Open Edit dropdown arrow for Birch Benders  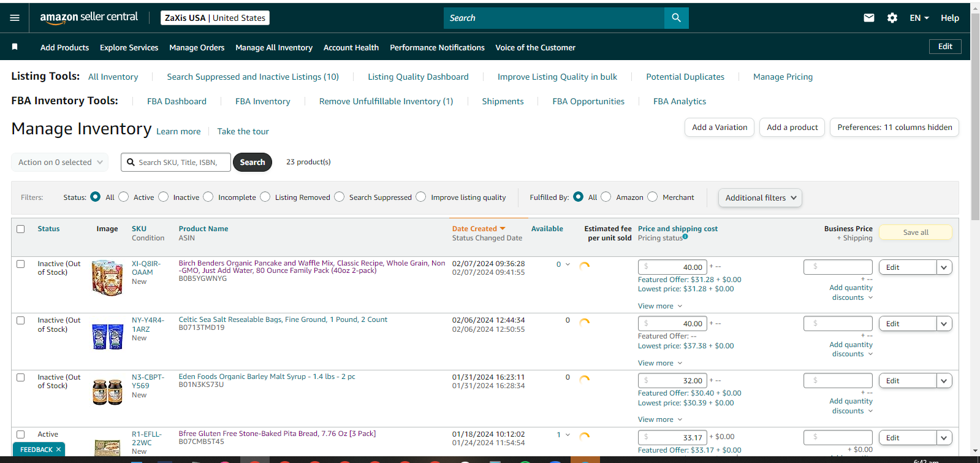click(x=944, y=267)
